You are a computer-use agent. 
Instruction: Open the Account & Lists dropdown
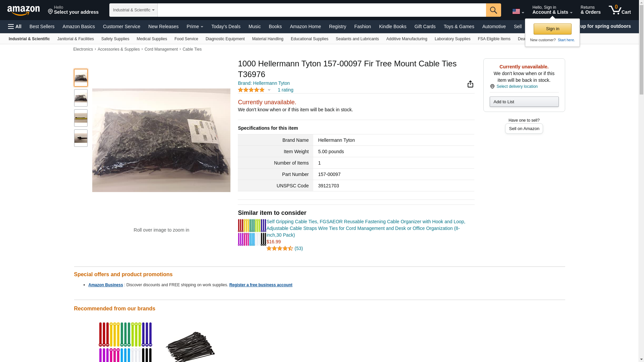(x=552, y=10)
